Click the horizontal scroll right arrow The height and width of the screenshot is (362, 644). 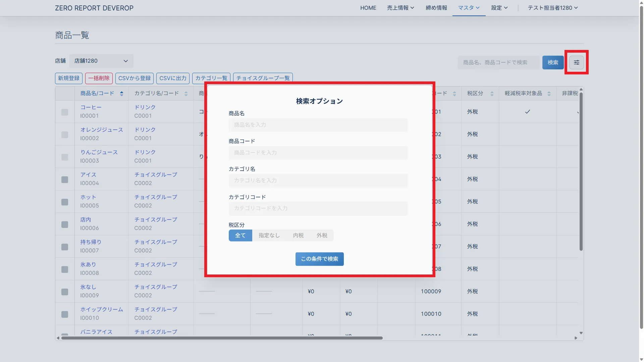[576, 338]
